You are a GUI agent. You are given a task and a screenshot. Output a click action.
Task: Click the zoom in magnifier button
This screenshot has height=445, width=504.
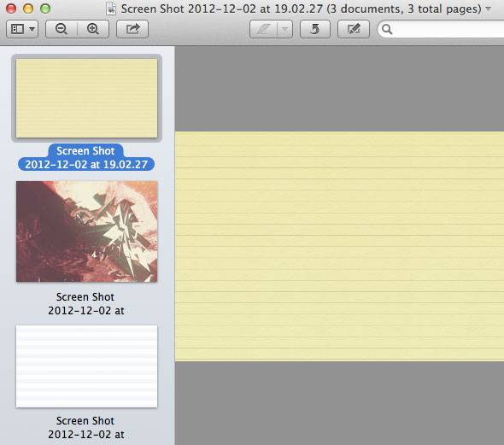tap(93, 29)
